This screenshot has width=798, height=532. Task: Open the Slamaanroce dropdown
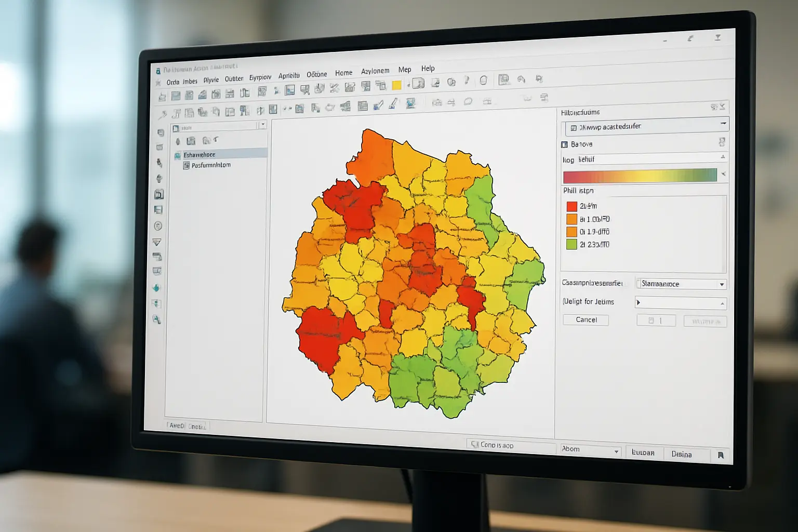tap(722, 284)
